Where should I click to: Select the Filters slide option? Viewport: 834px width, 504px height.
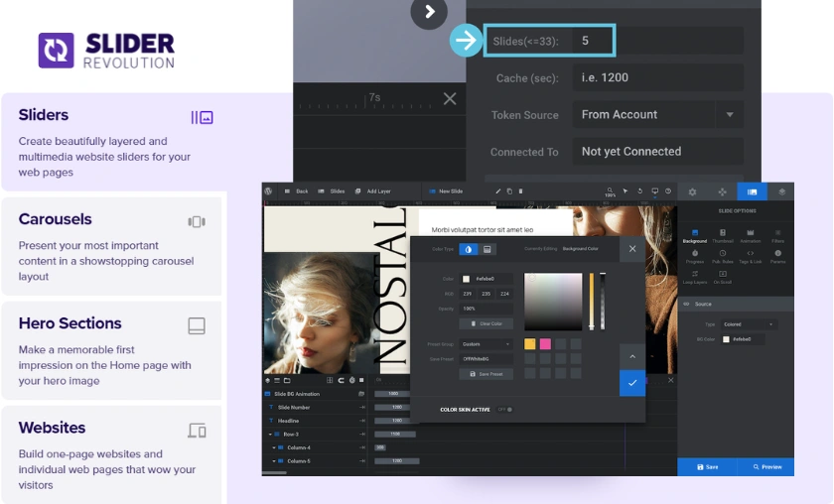(777, 236)
